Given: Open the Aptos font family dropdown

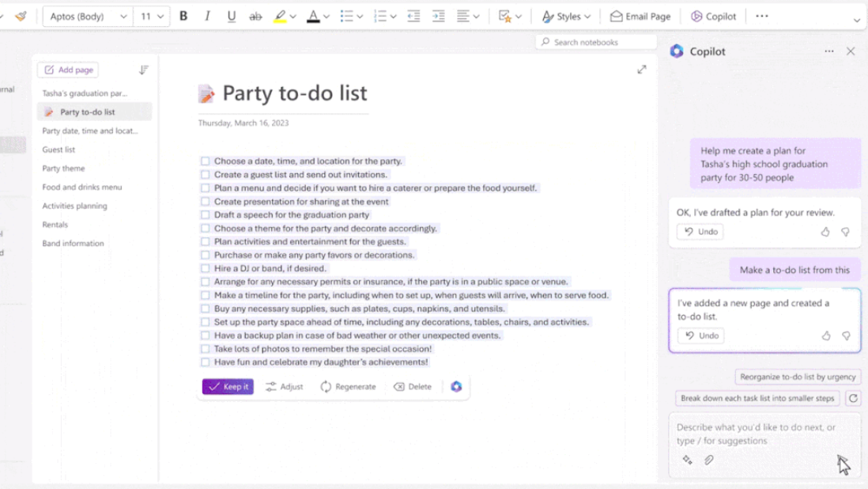Looking at the screenshot, I should 87,15.
